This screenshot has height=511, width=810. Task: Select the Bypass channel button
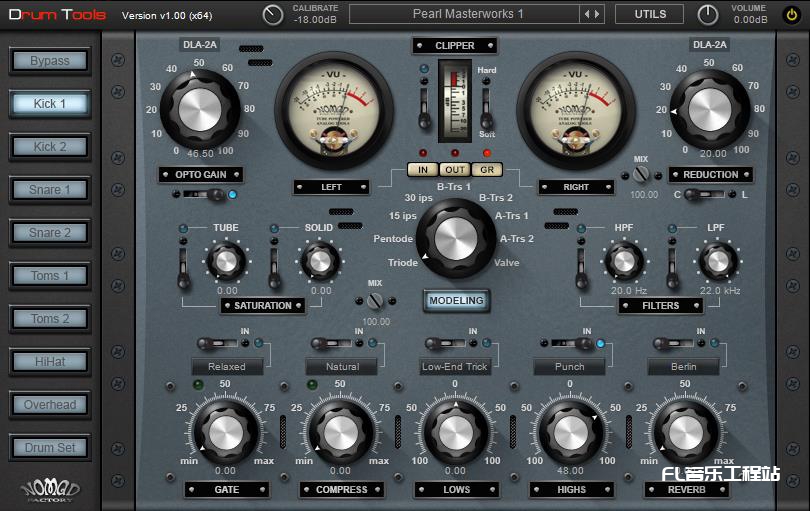tap(50, 61)
